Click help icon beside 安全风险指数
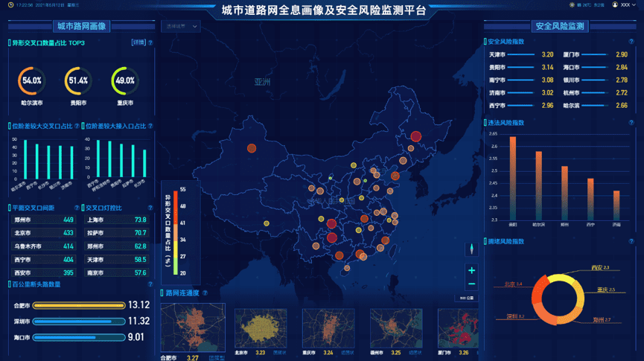This screenshot has width=644, height=361. 631,42
